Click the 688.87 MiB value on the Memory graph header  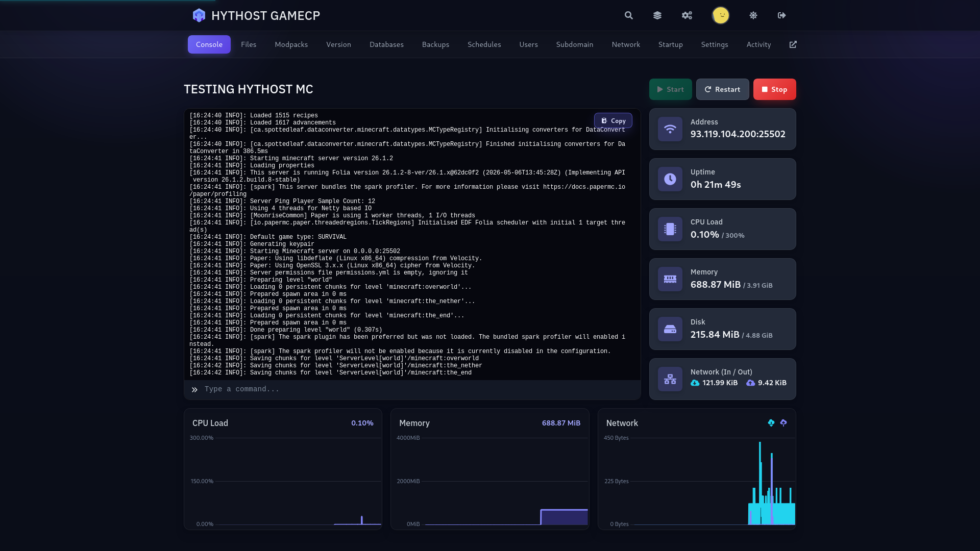click(x=561, y=423)
